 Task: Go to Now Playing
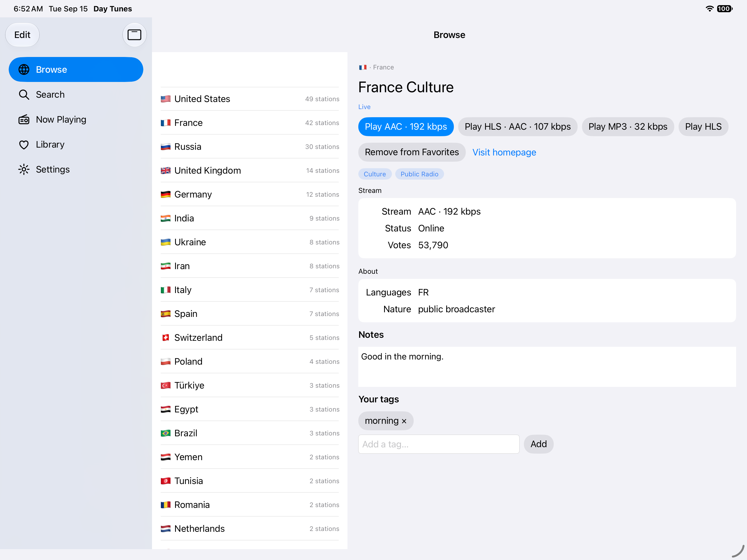point(76,119)
